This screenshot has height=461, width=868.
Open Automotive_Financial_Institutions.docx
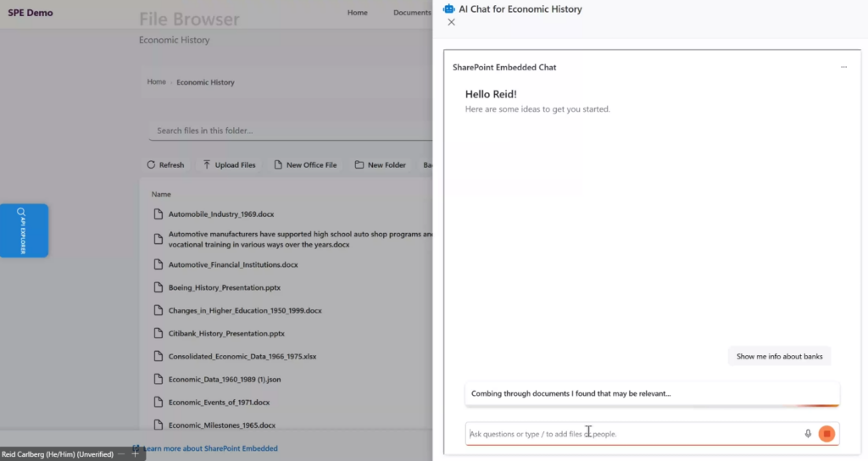(233, 264)
